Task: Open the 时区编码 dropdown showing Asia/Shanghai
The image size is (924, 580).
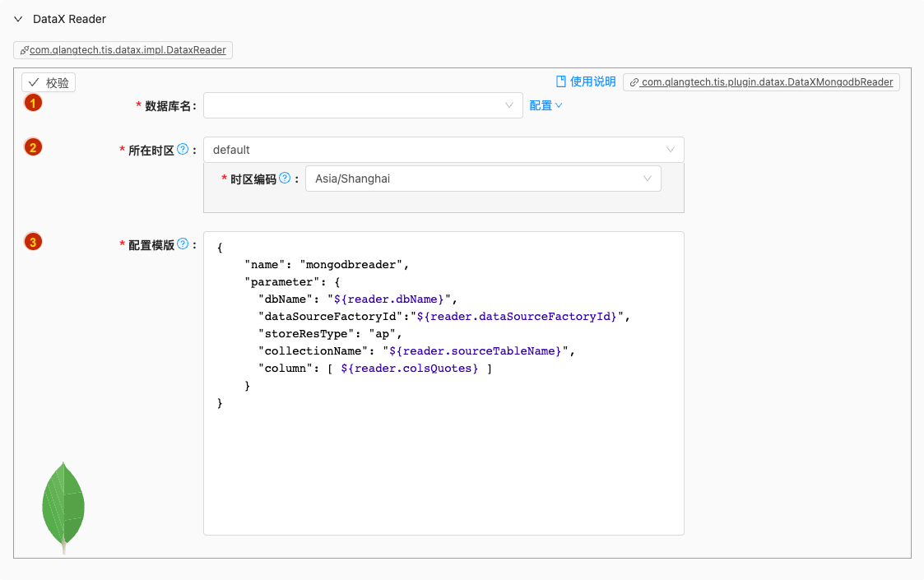Action: coord(482,179)
